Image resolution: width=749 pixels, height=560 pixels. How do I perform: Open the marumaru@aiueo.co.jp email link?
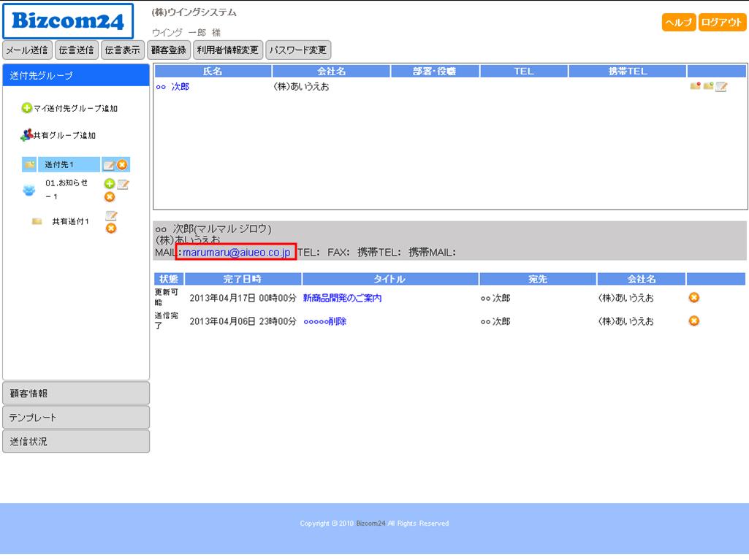click(237, 253)
